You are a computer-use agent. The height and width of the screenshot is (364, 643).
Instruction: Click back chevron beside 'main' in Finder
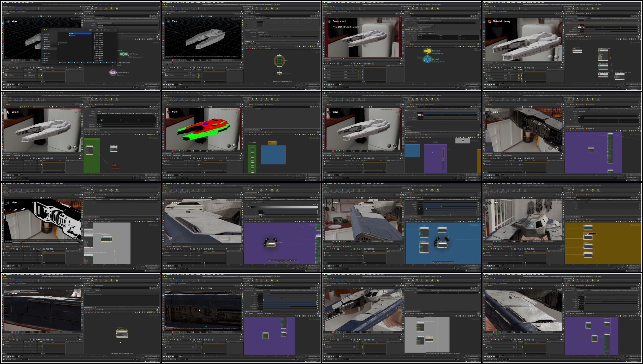(60, 30)
